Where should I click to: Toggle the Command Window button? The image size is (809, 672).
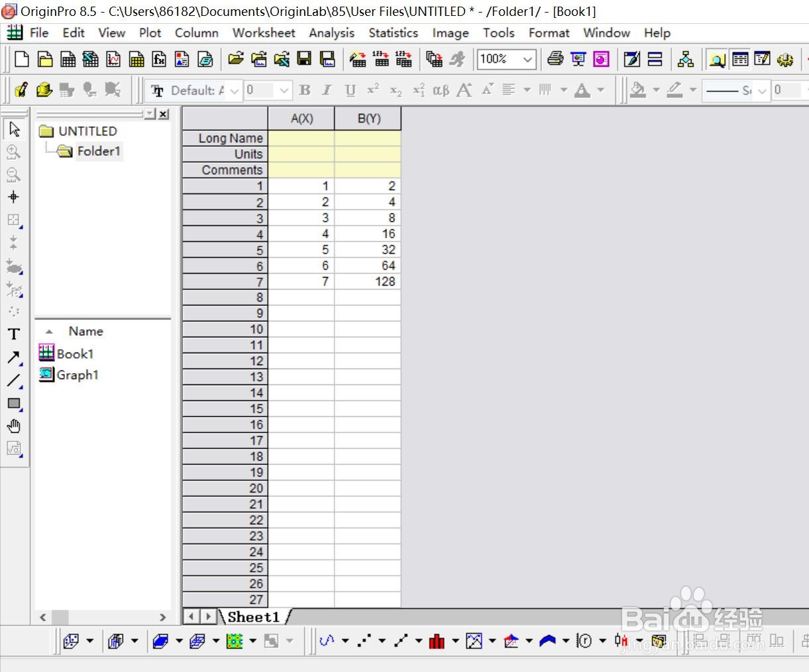coord(763,59)
